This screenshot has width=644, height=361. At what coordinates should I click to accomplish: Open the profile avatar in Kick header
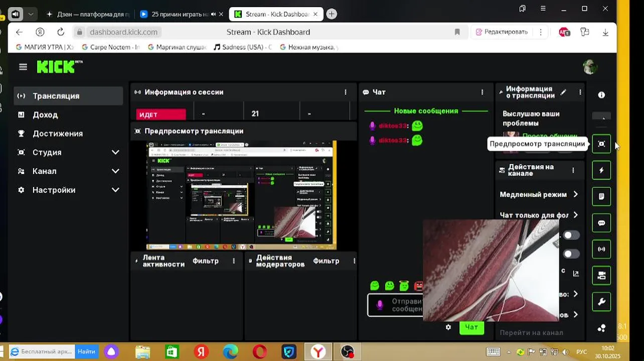tap(590, 67)
